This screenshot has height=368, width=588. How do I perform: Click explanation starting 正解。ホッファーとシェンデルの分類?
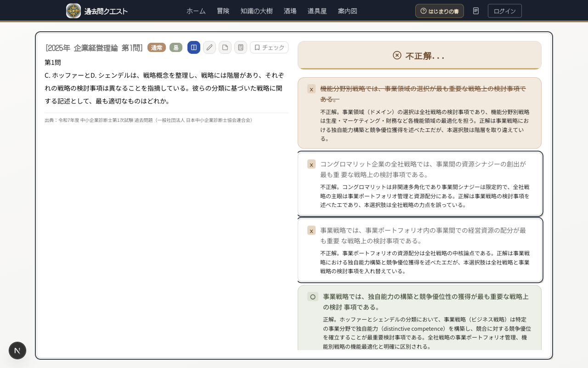pyautogui.click(x=427, y=333)
